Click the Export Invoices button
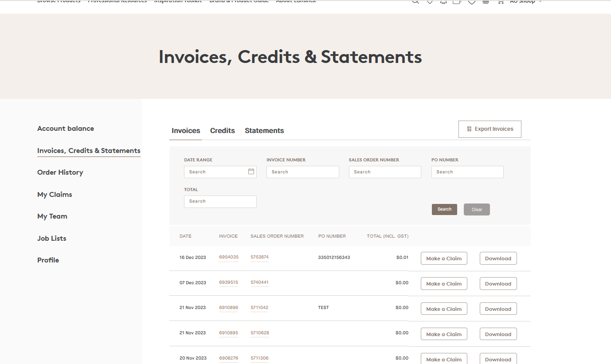Viewport: 611px width, 364px height. tap(490, 129)
